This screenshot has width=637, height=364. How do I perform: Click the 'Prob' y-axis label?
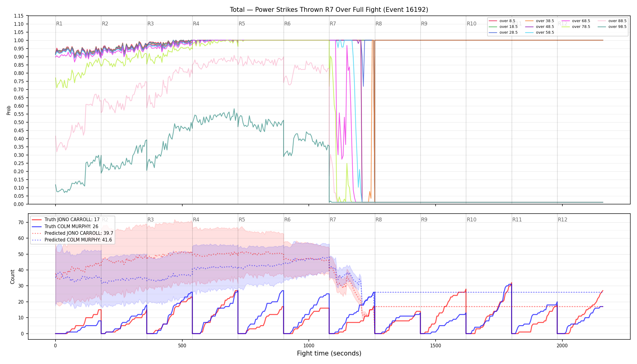[8, 110]
